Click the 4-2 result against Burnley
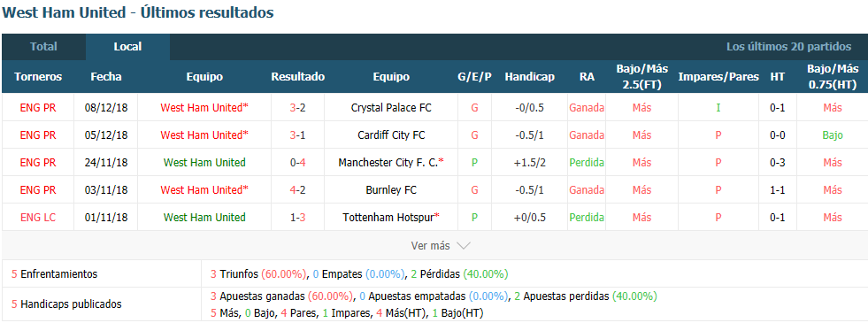The height and width of the screenshot is (323, 868). pyautogui.click(x=298, y=190)
